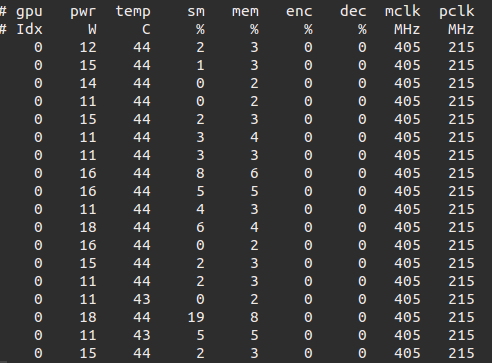The width and height of the screenshot is (492, 363).
Task: Select the "sm" column header
Action: (x=196, y=12)
